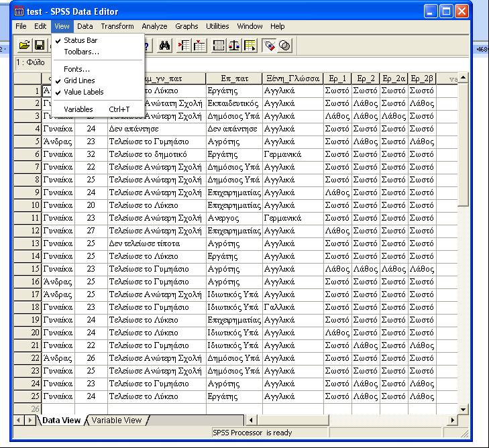Click the Split File toolbar icon
The width and height of the screenshot is (489, 448).
click(x=218, y=46)
